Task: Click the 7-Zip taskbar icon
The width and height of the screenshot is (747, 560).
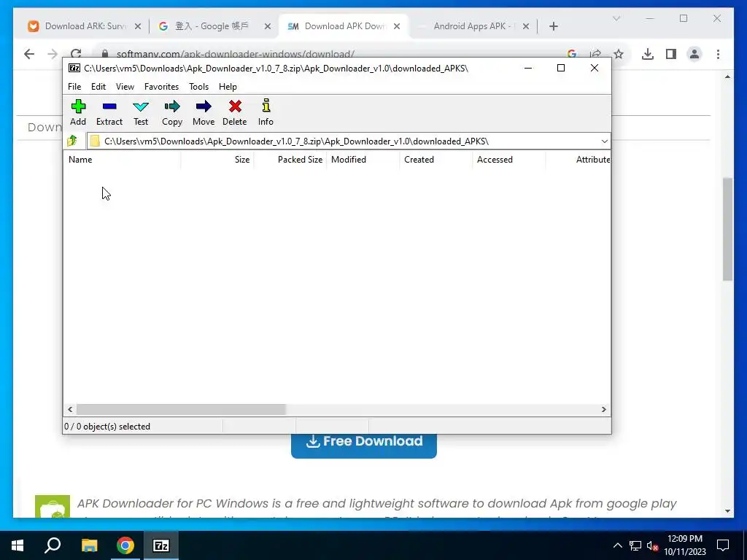Action: tap(161, 545)
